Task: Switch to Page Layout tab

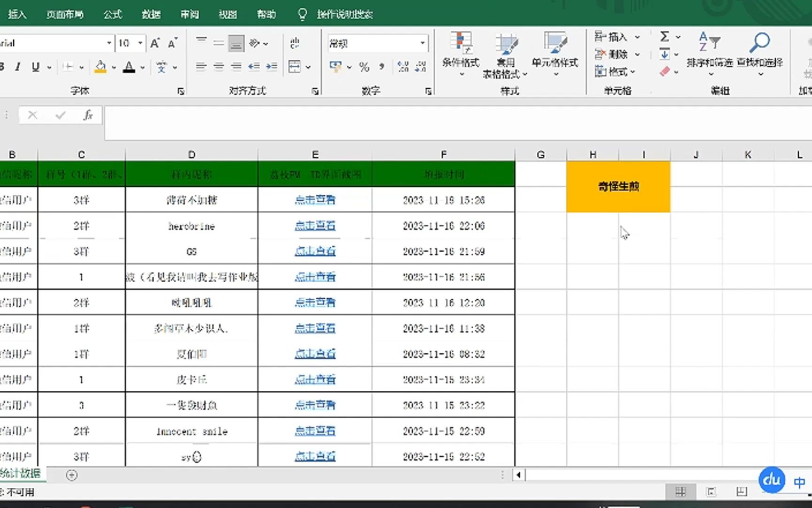Action: click(65, 15)
